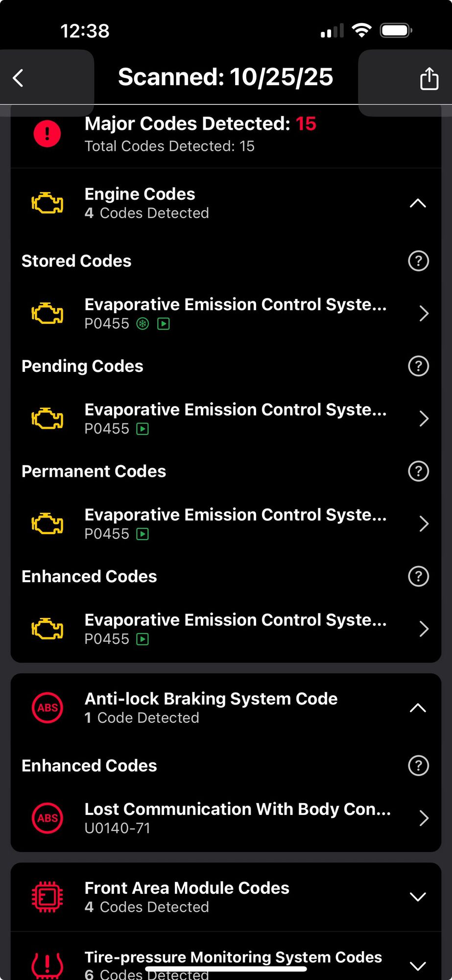Collapse the Anti-lock Braking System Code section

coord(418,708)
